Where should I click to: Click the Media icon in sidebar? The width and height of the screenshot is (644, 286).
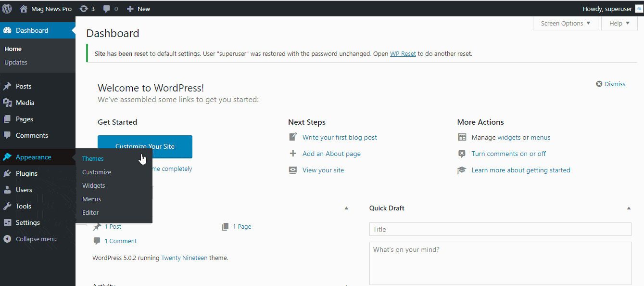click(7, 103)
